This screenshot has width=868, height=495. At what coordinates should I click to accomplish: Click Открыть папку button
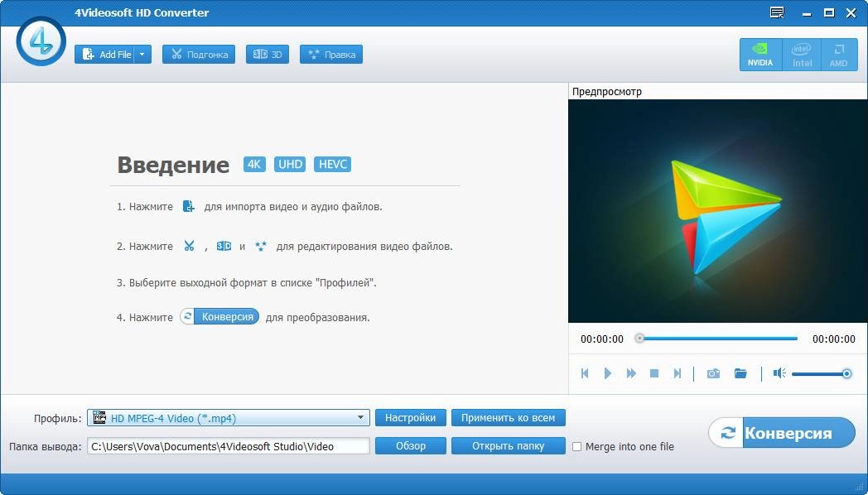(x=509, y=446)
